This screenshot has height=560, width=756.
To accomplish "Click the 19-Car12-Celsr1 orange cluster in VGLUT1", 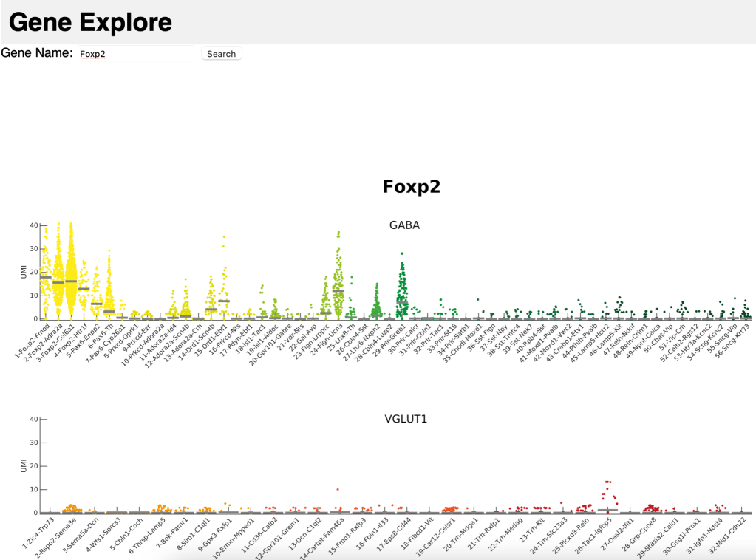I will (x=449, y=509).
